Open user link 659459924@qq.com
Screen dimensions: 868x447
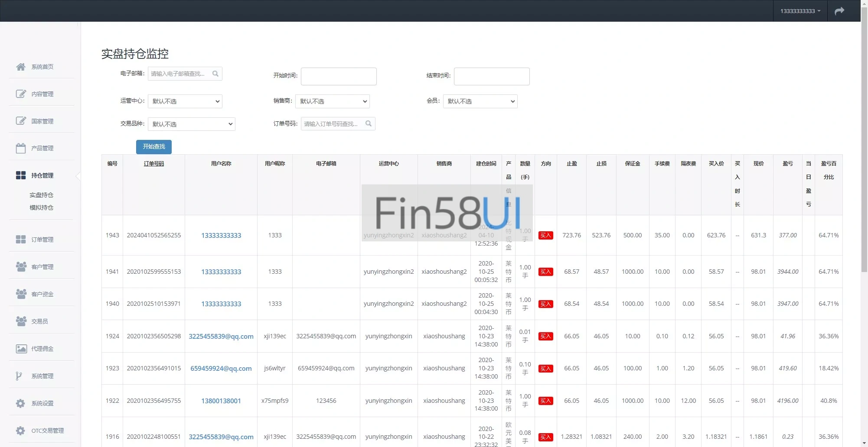coord(221,369)
